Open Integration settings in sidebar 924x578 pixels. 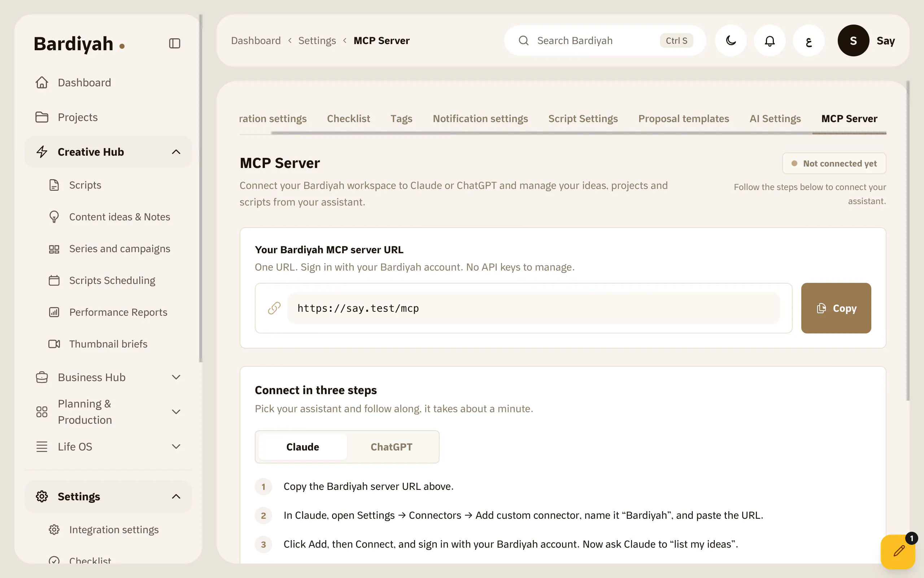coord(114,530)
